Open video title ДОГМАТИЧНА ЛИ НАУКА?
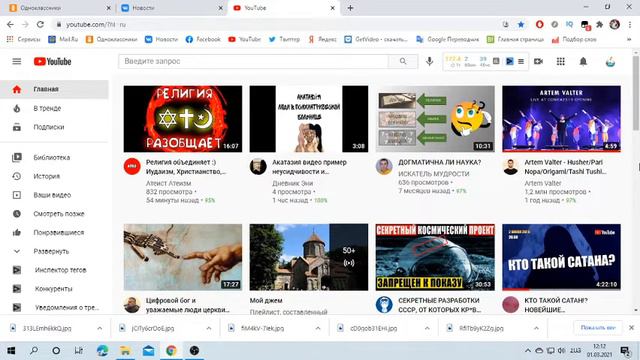The image size is (640, 360). [440, 162]
